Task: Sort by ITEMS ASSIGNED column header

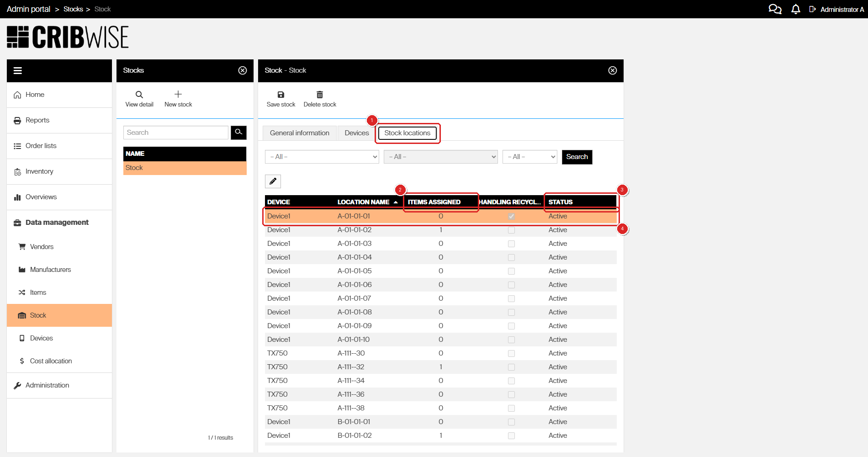Action: (434, 202)
